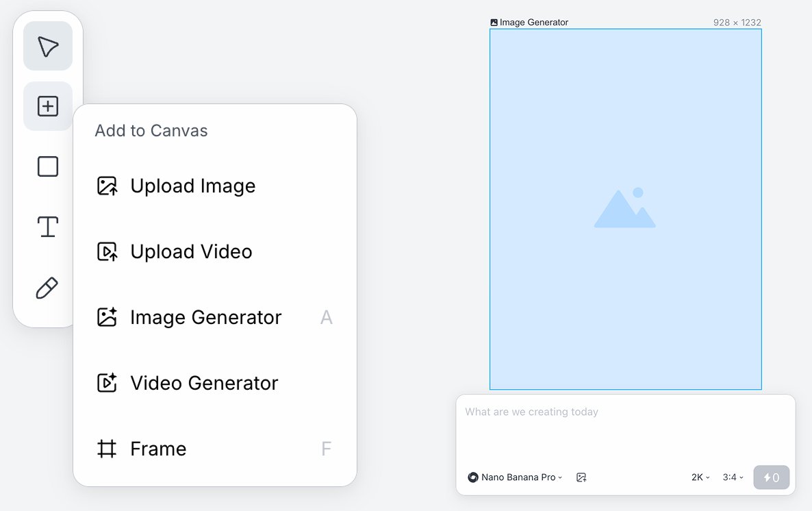Click the mountain placeholder in the image frame
The width and height of the screenshot is (812, 511).
tap(624, 208)
